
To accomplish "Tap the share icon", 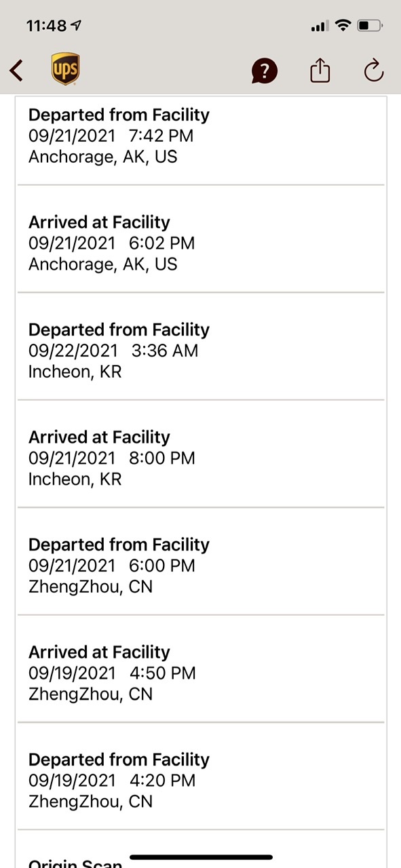I will coord(320,71).
